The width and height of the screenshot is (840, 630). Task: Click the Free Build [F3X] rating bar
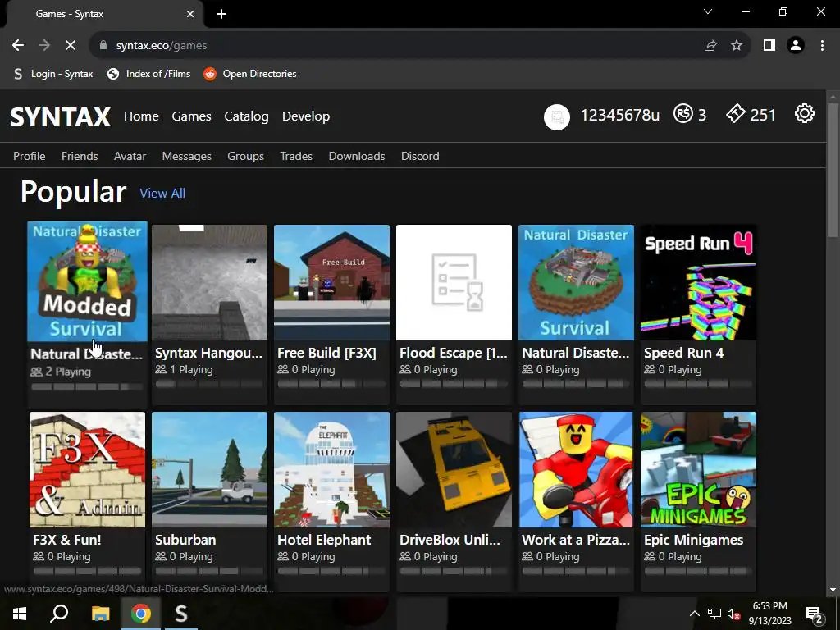click(331, 384)
